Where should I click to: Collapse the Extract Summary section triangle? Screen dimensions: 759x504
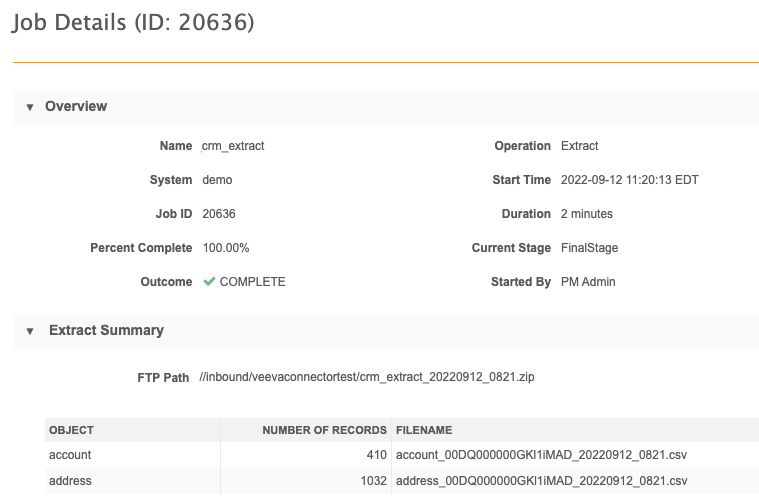pos(30,331)
